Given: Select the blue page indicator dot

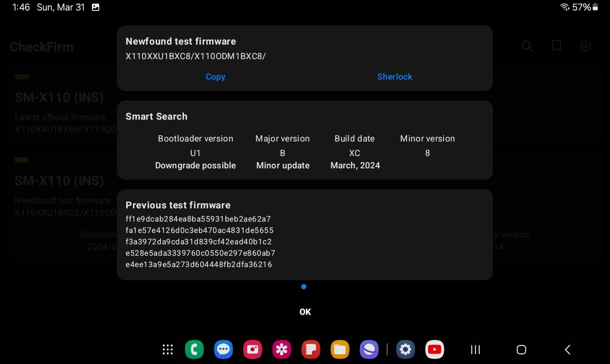Looking at the screenshot, I should [304, 287].
